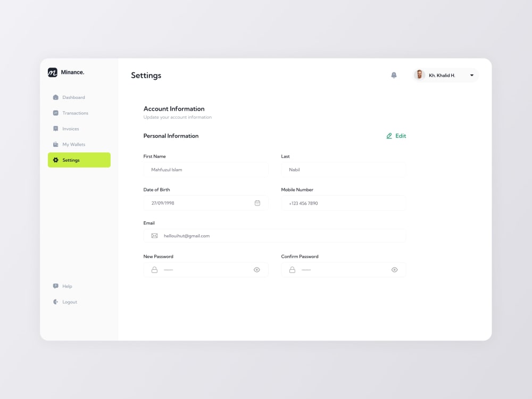Click the First Name label
Image resolution: width=532 pixels, height=399 pixels.
click(155, 156)
